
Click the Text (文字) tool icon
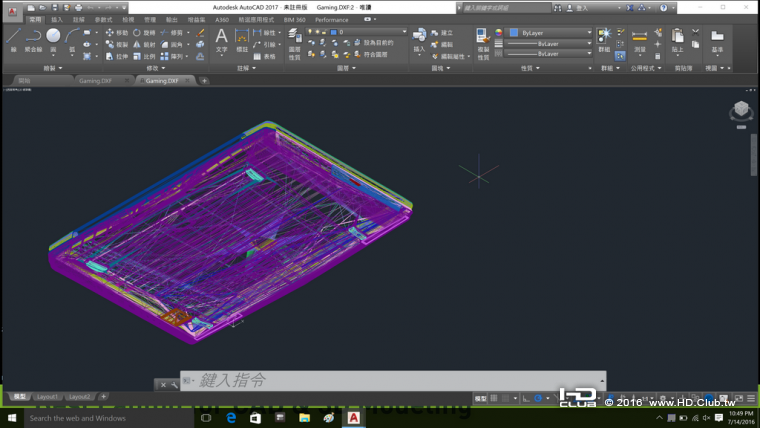[221, 38]
